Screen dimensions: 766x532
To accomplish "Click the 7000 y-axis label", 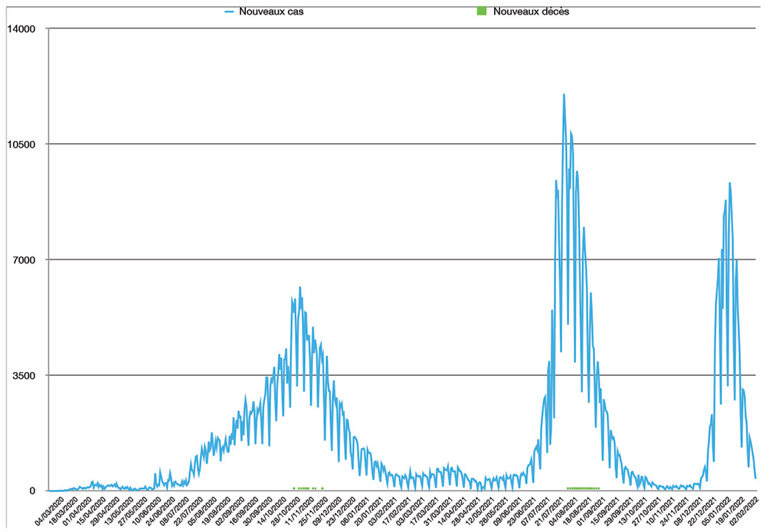I will pyautogui.click(x=25, y=260).
